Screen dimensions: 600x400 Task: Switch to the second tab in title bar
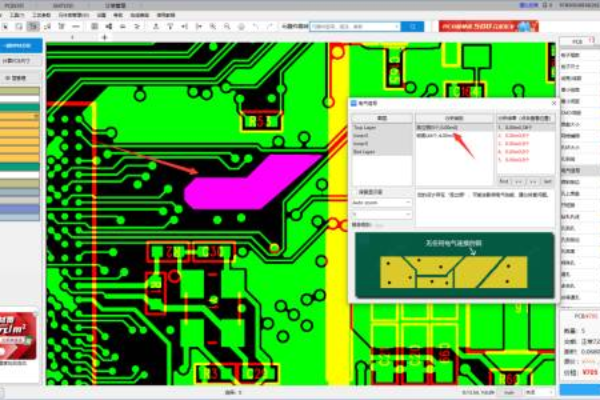point(64,5)
